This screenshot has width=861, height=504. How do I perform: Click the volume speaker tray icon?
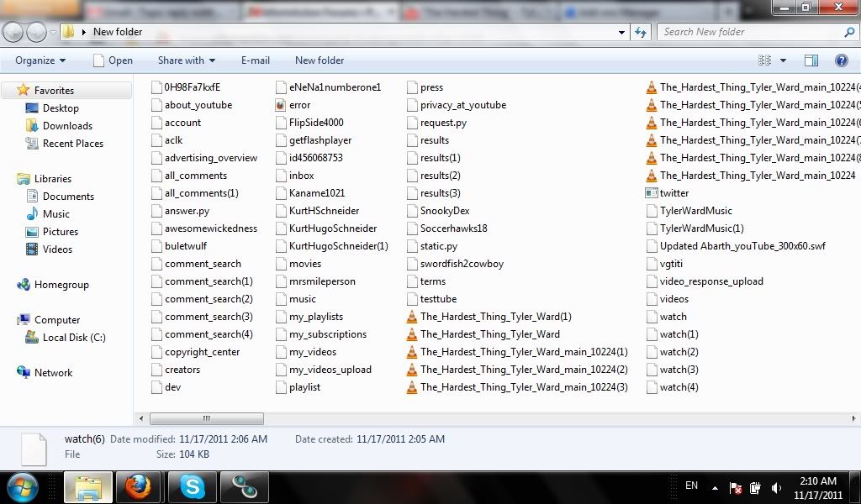[x=776, y=487]
